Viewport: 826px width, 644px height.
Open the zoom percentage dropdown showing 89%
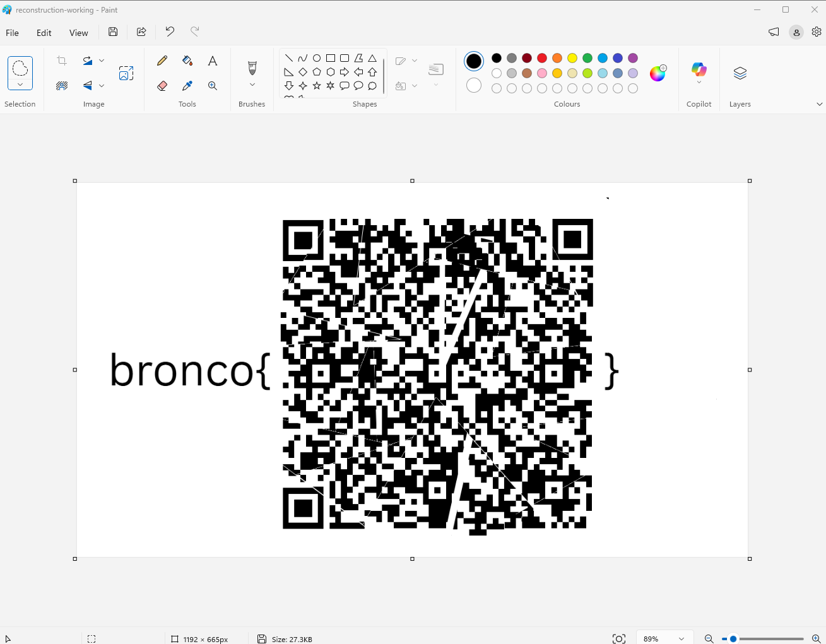tap(664, 638)
